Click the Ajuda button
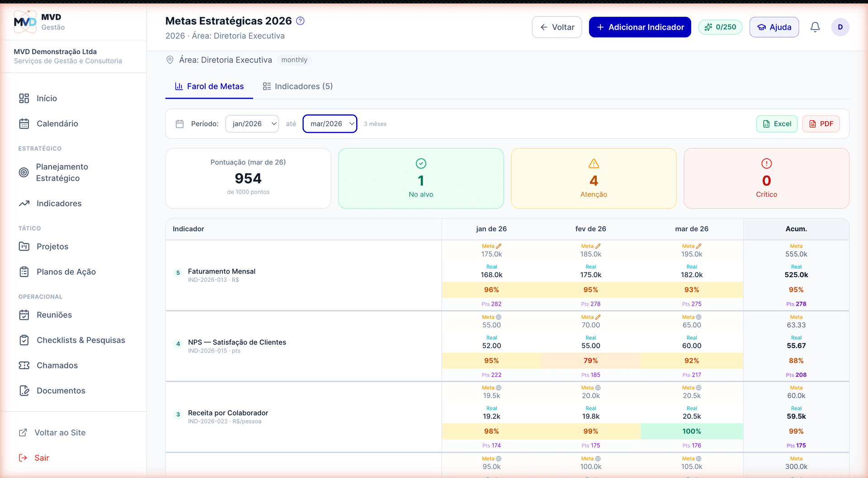 point(774,27)
